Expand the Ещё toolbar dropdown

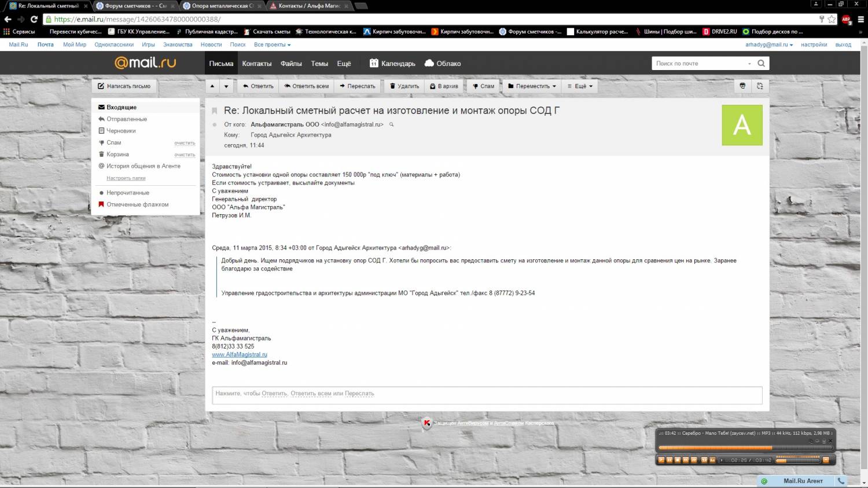[580, 86]
